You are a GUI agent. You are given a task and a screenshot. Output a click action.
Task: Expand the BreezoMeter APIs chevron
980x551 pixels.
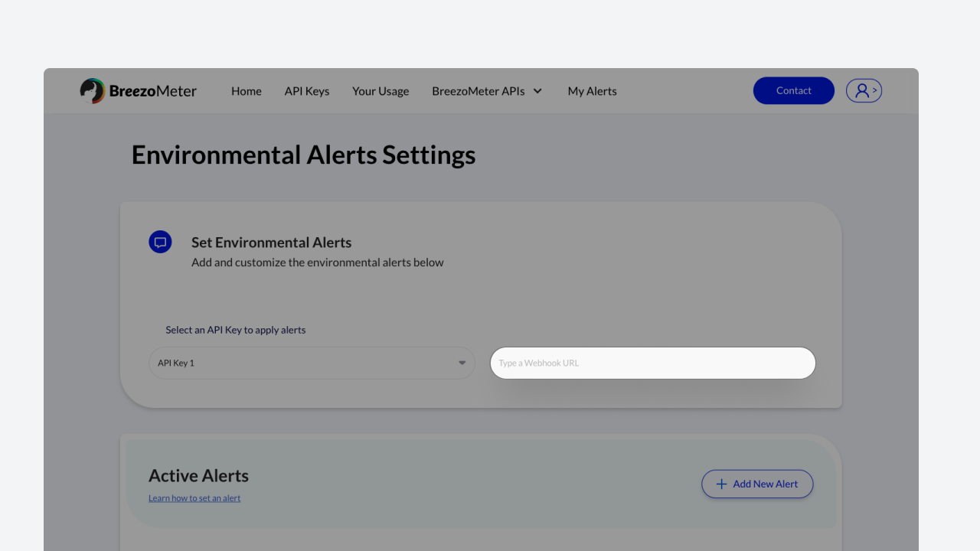pyautogui.click(x=537, y=91)
